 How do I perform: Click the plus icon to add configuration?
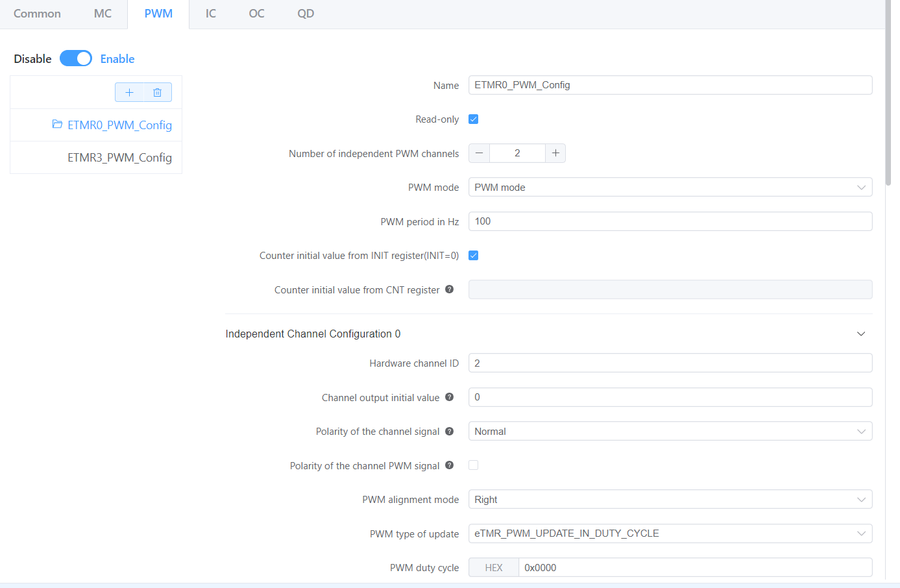(129, 92)
